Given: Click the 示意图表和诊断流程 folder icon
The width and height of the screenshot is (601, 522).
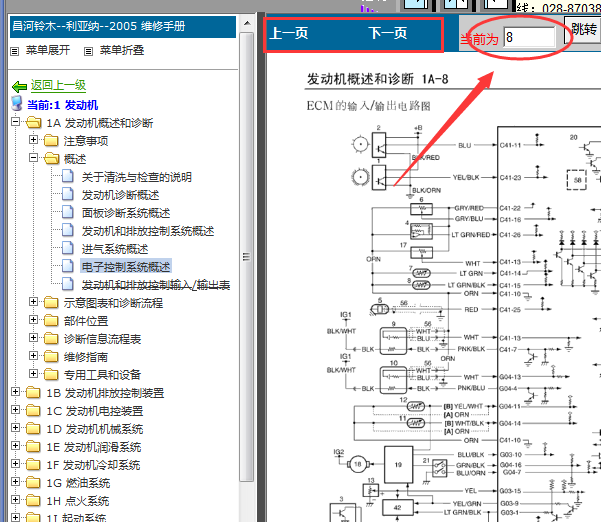Looking at the screenshot, I should tap(51, 303).
